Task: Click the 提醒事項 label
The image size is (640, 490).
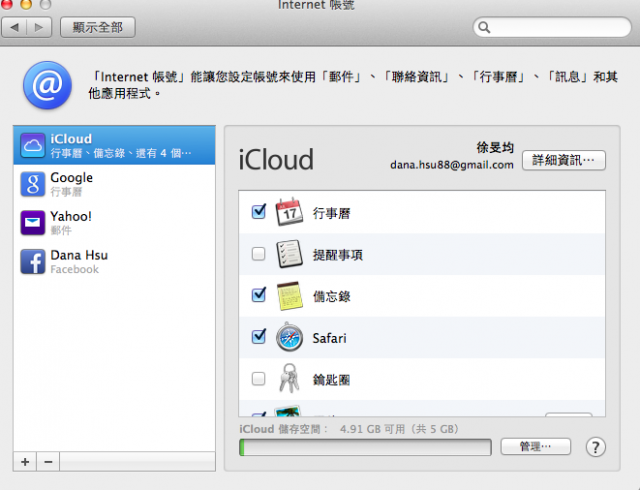Action: pyautogui.click(x=338, y=255)
